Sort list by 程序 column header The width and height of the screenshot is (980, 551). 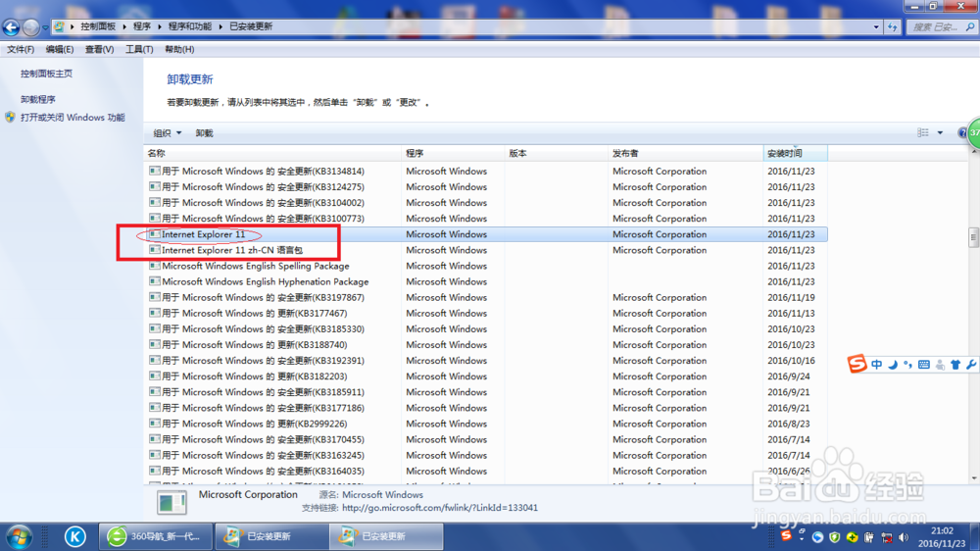453,153
